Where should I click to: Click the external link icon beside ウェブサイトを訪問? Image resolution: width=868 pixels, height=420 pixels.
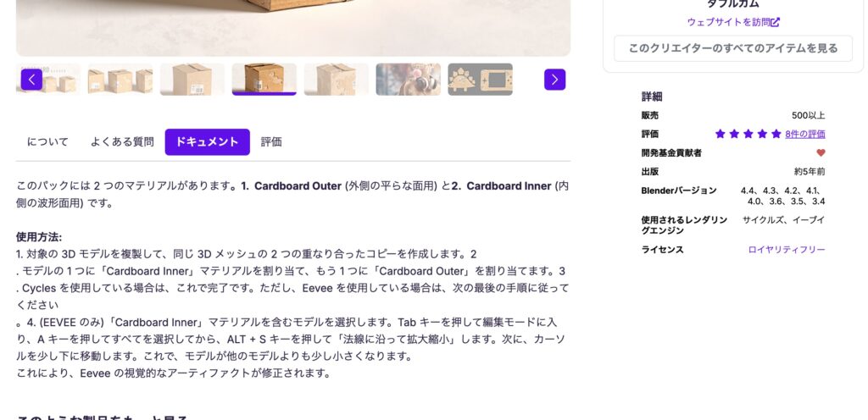776,22
